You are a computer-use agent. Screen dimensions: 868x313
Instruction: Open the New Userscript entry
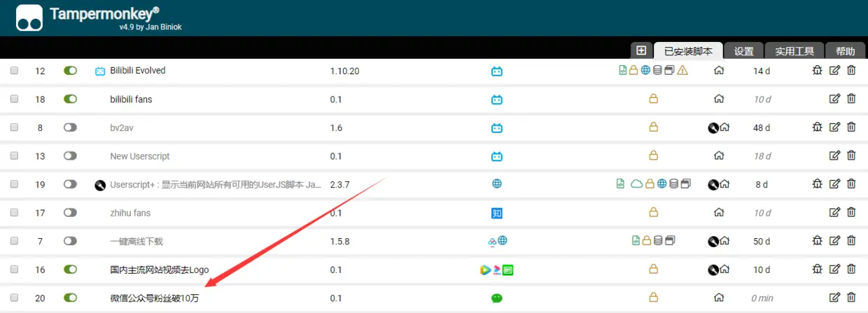(140, 156)
